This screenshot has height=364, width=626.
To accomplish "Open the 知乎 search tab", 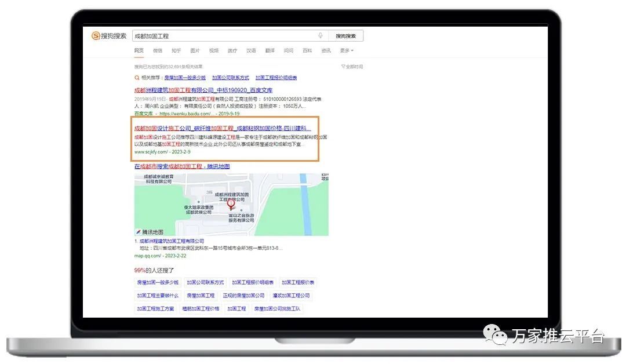I will click(x=176, y=51).
